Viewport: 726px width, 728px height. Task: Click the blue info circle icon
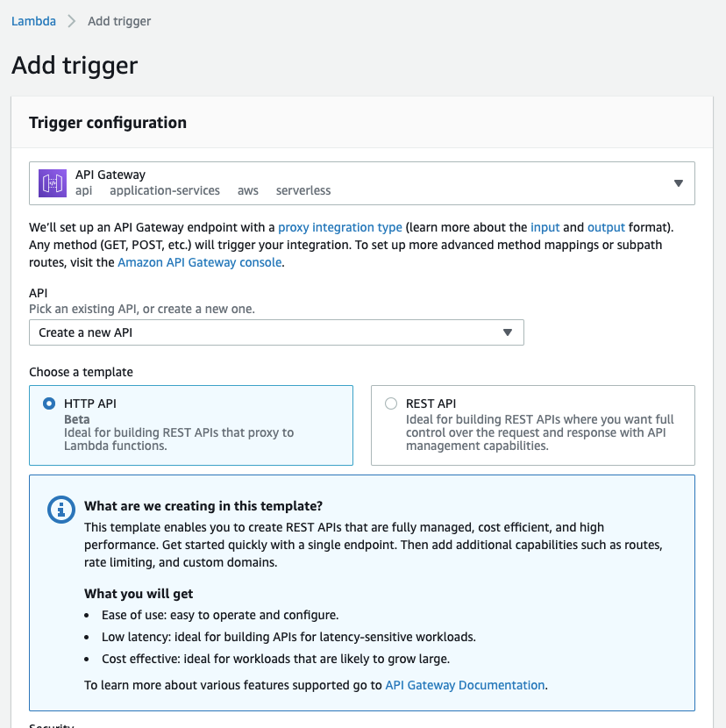pyautogui.click(x=60, y=510)
